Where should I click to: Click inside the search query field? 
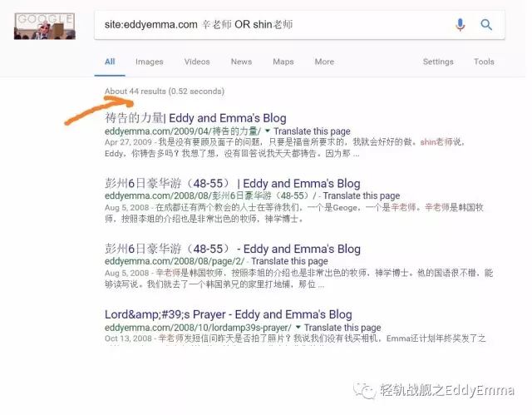tap(272, 25)
